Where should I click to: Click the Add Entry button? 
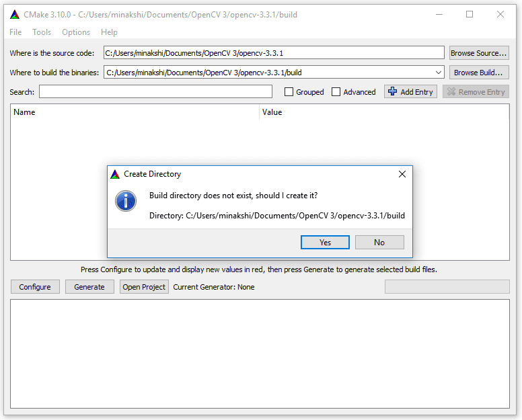point(410,92)
